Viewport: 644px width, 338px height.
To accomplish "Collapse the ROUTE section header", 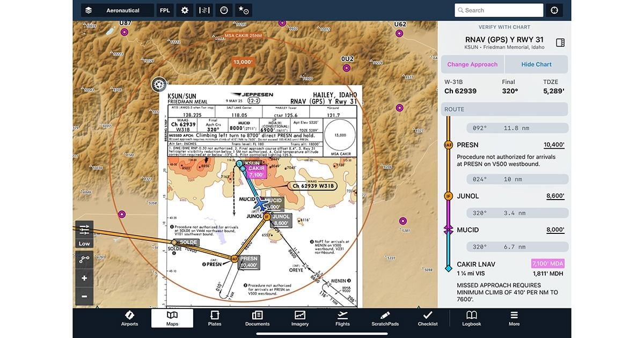I will tap(504, 109).
